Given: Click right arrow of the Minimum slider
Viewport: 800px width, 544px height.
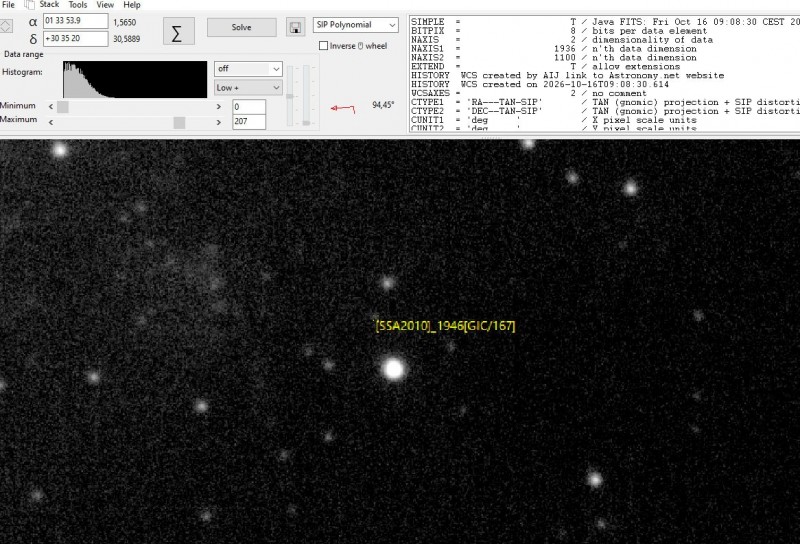Looking at the screenshot, I should click(x=219, y=107).
